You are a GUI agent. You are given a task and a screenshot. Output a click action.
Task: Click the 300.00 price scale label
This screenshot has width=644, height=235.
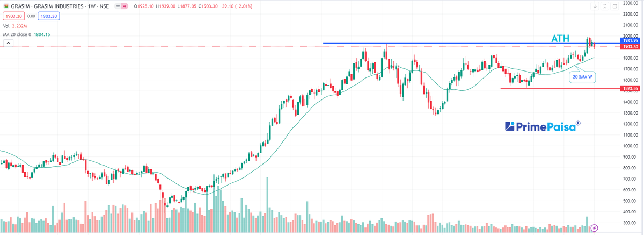[x=630, y=223]
